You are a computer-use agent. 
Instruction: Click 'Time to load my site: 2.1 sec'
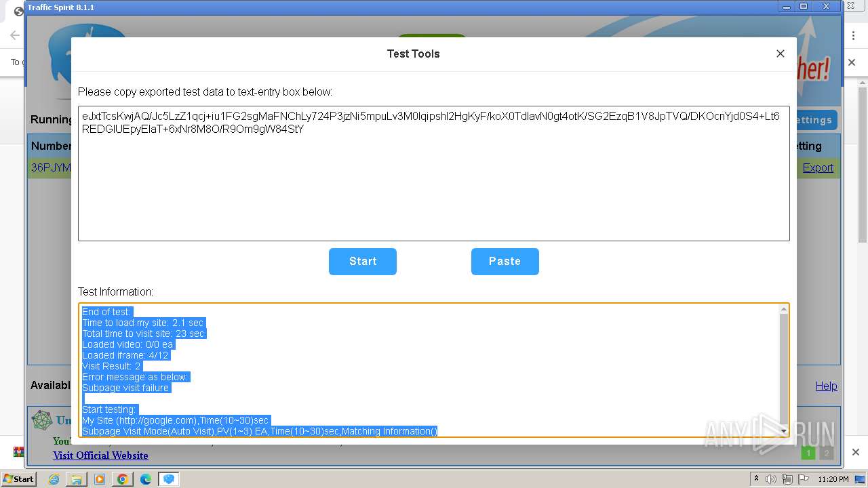coord(142,323)
